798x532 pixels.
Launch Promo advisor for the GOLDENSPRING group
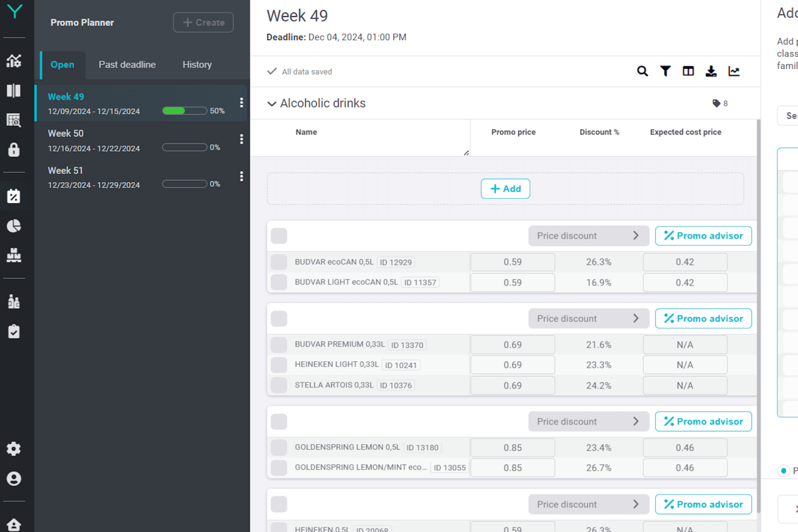[x=703, y=421]
